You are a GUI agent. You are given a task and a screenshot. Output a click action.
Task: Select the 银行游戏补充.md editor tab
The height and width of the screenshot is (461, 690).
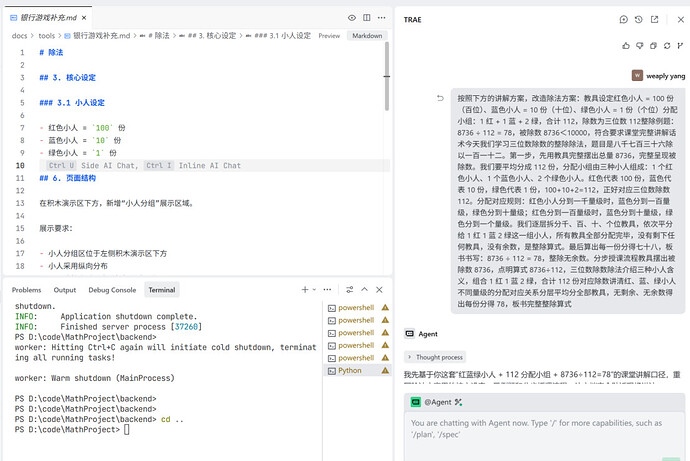click(x=48, y=18)
